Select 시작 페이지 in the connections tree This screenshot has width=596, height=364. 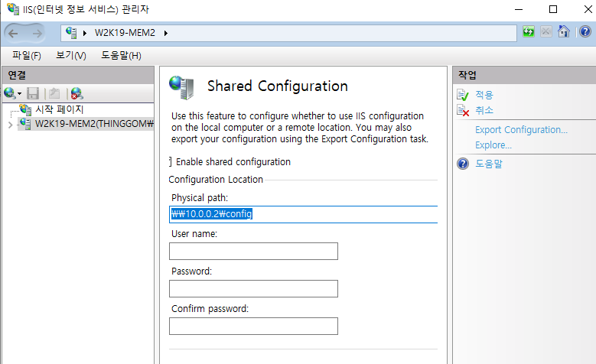coord(60,109)
